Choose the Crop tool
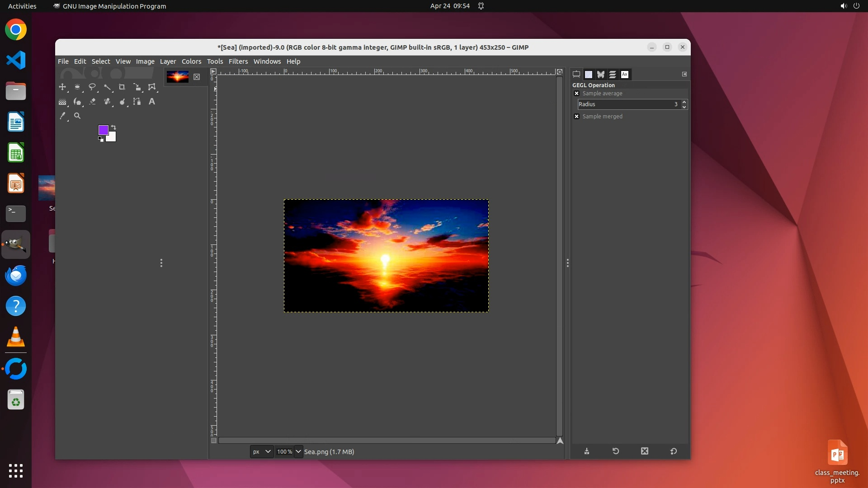 [122, 87]
